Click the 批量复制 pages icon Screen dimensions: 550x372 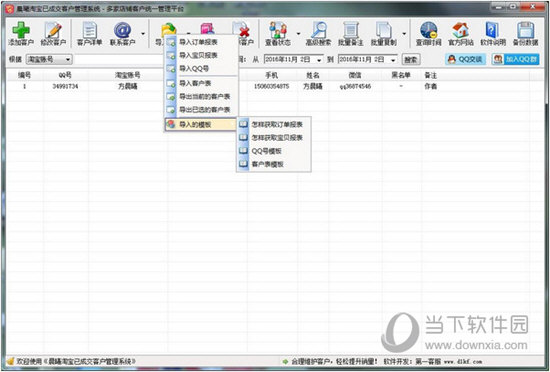click(383, 30)
